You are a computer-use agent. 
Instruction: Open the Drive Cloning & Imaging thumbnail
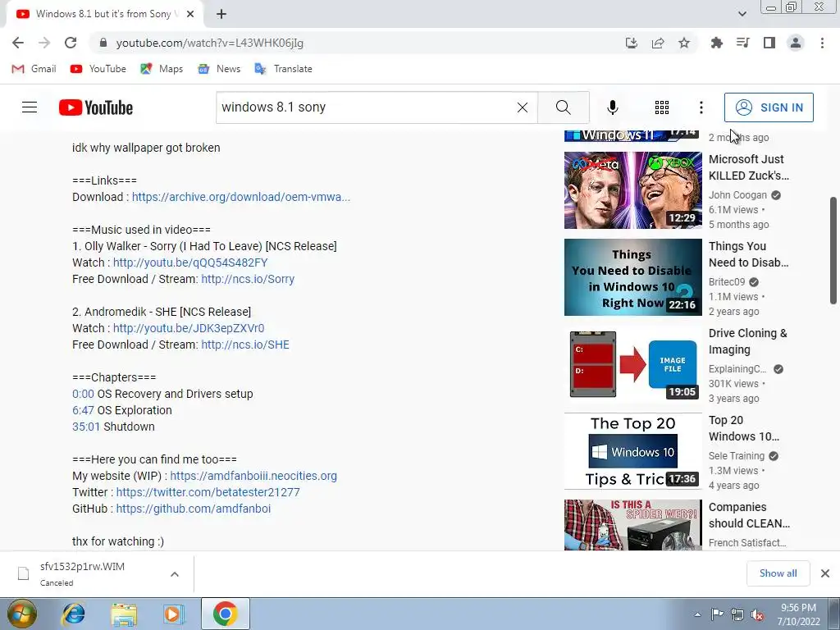[632, 364]
